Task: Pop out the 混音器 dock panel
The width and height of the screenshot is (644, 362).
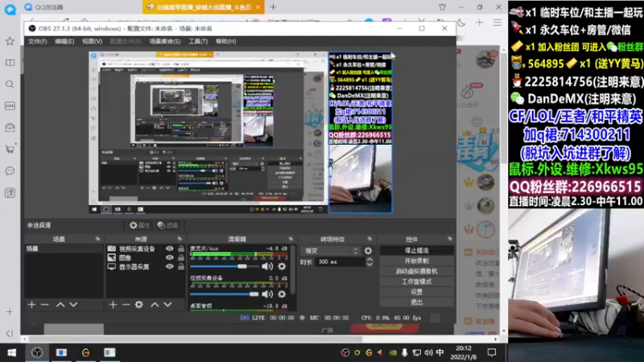Action: 291,239
